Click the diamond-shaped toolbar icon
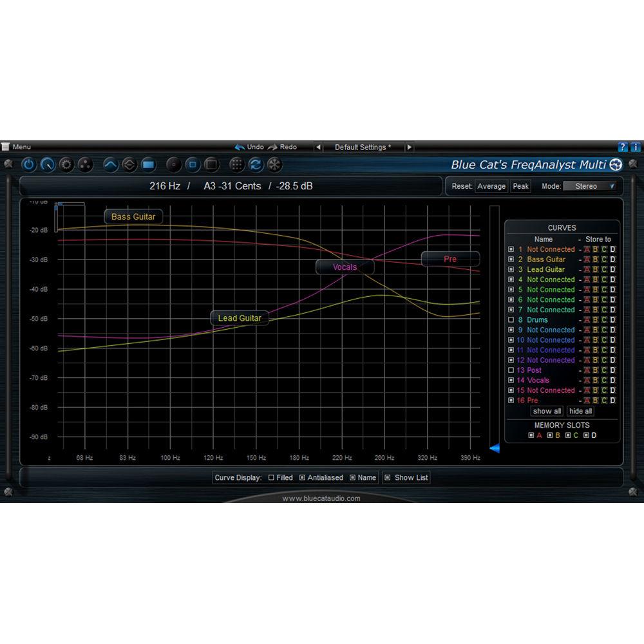 click(x=129, y=165)
